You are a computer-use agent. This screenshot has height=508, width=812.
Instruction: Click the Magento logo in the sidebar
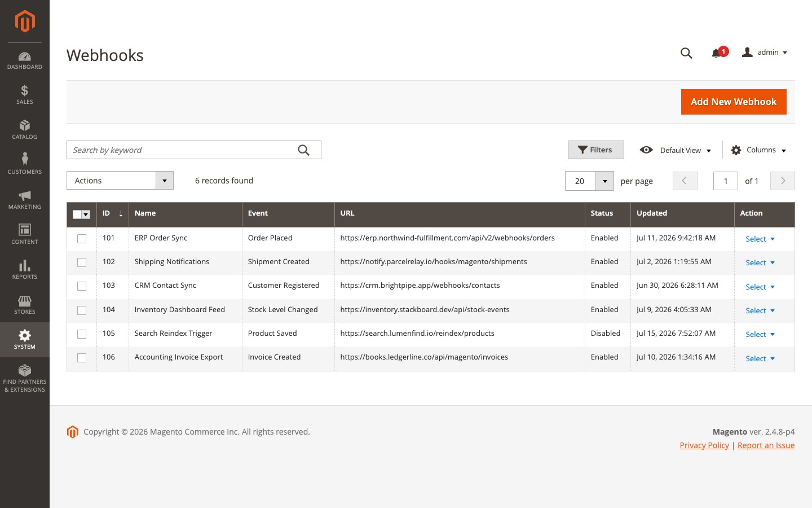(25, 21)
